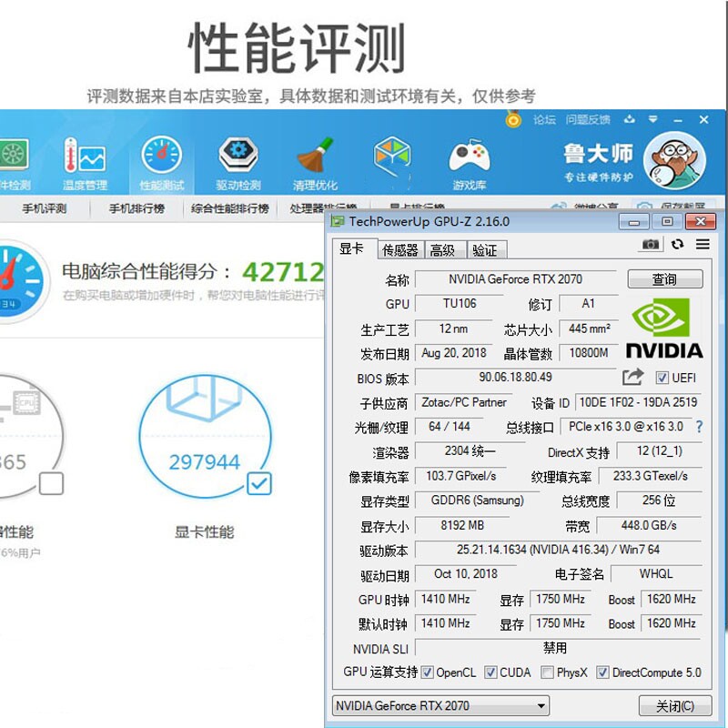Screen dimensions: 728x728
Task: Click the NVIDIA logo in GPU-Z
Action: [x=664, y=328]
